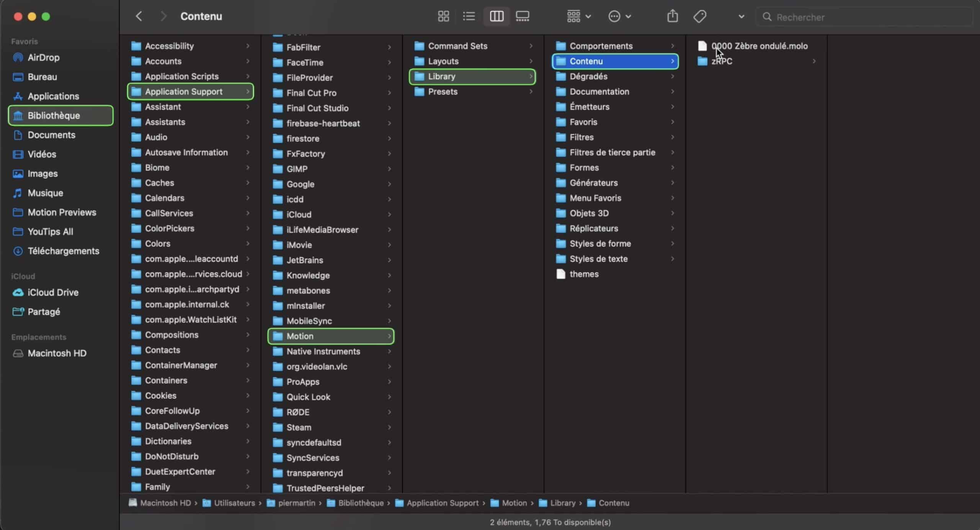980x530 pixels.
Task: Select the Accessibility folder
Action: tap(190, 46)
